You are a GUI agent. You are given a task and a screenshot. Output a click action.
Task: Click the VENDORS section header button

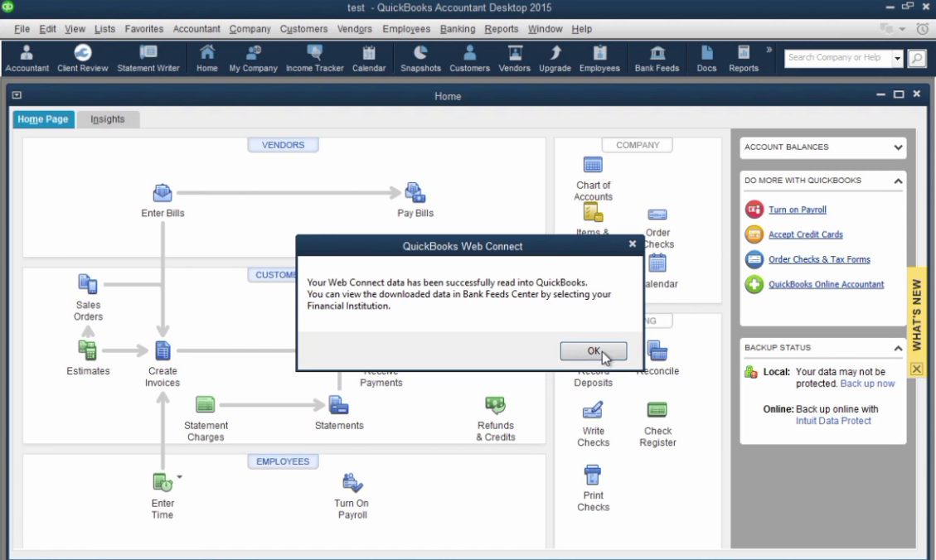(x=283, y=145)
